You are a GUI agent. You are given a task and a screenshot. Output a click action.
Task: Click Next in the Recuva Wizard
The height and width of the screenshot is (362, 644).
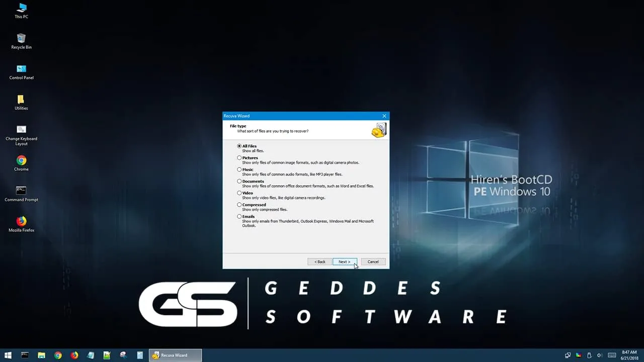coord(345,261)
